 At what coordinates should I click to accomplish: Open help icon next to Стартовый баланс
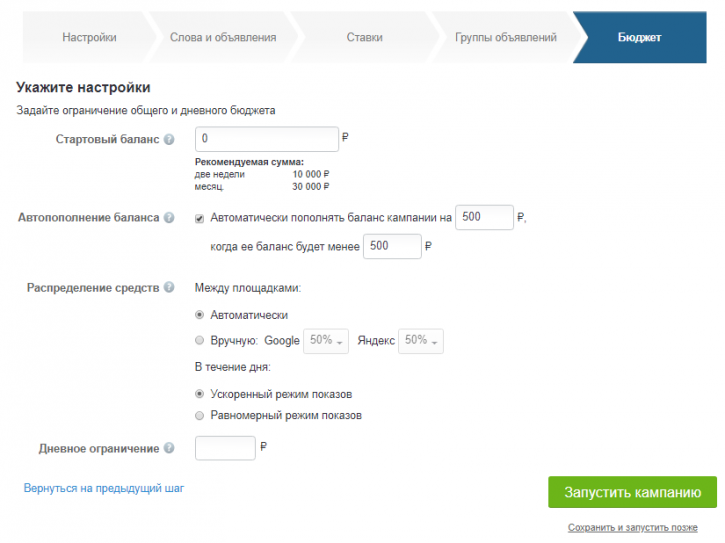click(x=169, y=139)
